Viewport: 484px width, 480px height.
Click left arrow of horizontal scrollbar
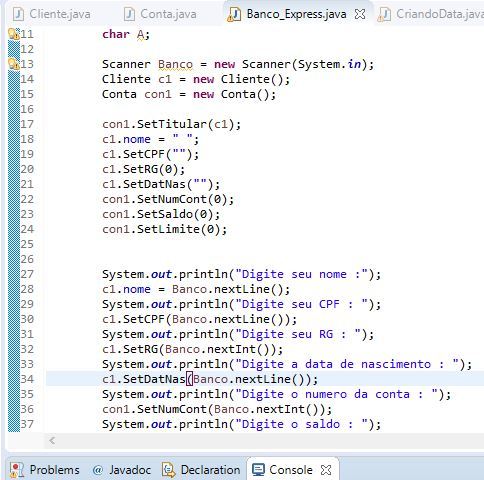(x=52, y=441)
